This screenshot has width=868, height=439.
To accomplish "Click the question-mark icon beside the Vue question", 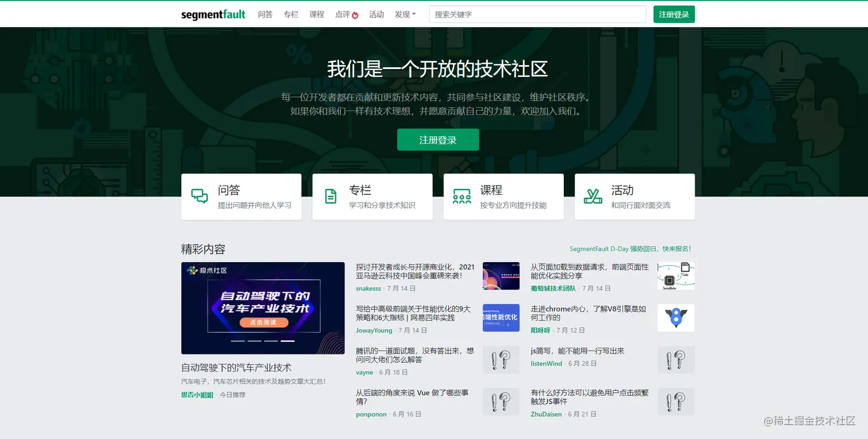I will point(501,402).
